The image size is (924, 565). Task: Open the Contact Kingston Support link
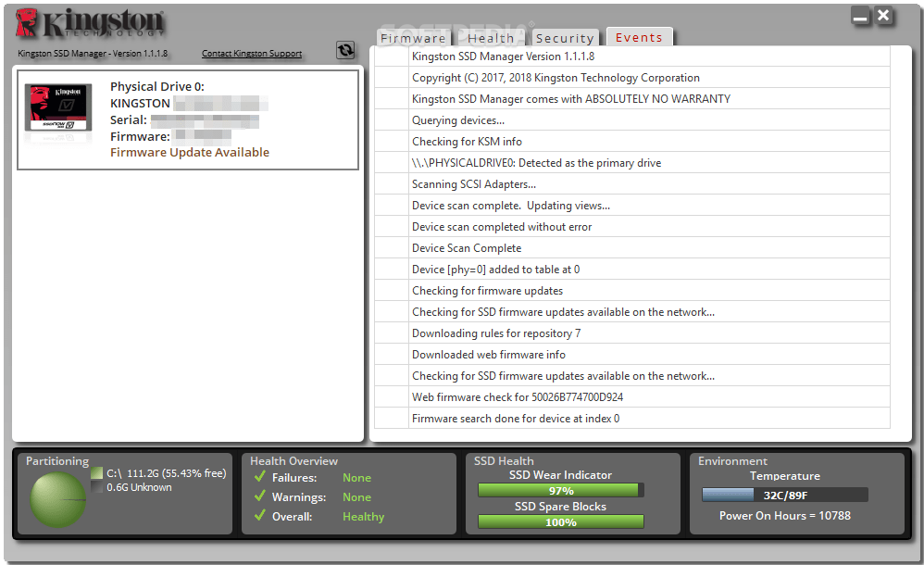(252, 54)
